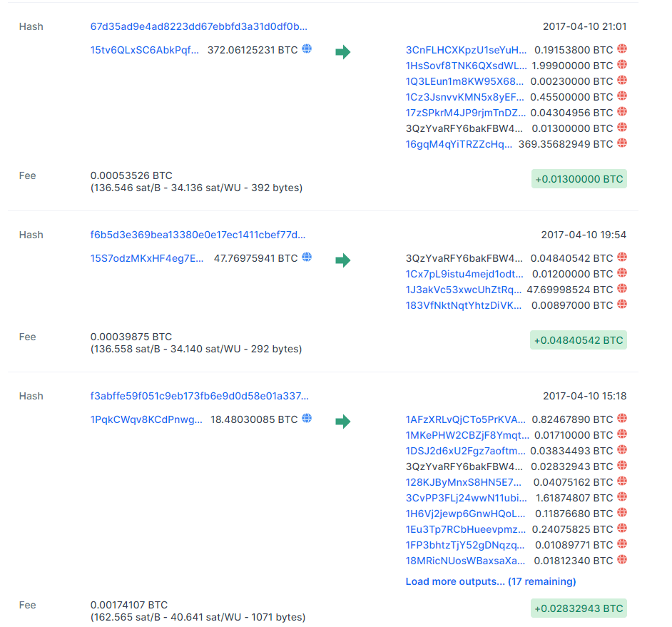Click red globe icon next to 0.19153800 BTC
The width and height of the screenshot is (672, 627).
pyautogui.click(x=622, y=49)
